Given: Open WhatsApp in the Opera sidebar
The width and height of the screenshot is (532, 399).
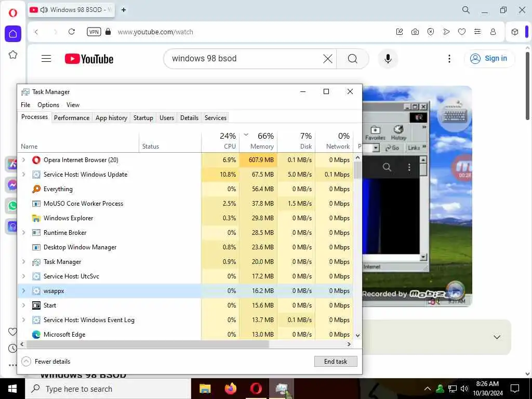Looking at the screenshot, I should (x=13, y=206).
